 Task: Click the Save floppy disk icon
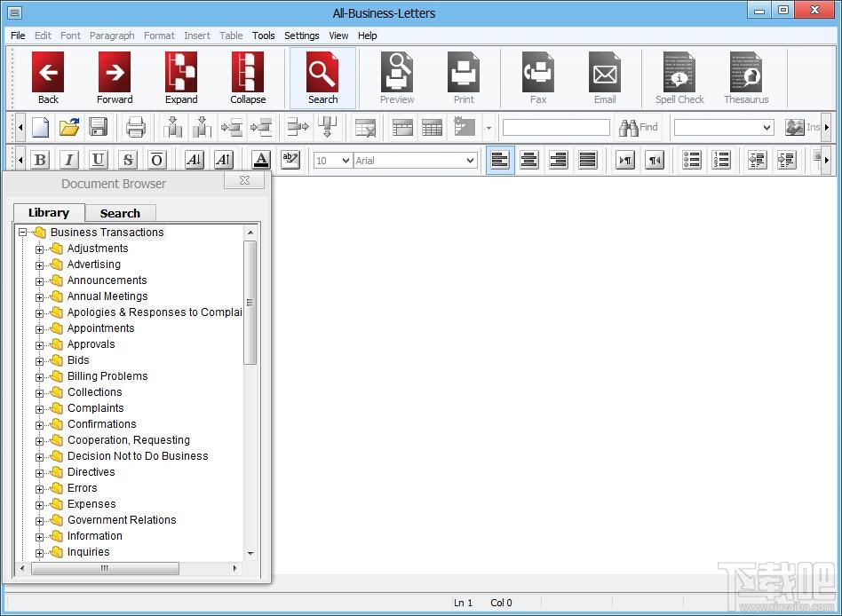(x=98, y=128)
